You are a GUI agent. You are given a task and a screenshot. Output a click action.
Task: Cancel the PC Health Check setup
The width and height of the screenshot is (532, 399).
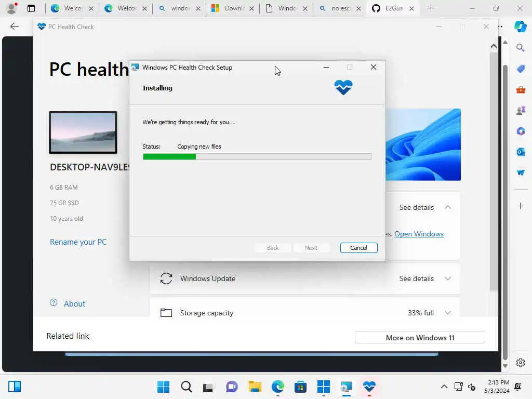coord(358,248)
